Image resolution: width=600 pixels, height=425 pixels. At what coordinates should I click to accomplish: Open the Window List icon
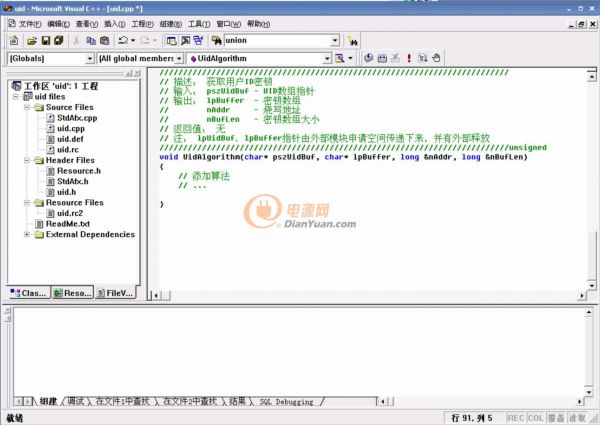[198, 41]
